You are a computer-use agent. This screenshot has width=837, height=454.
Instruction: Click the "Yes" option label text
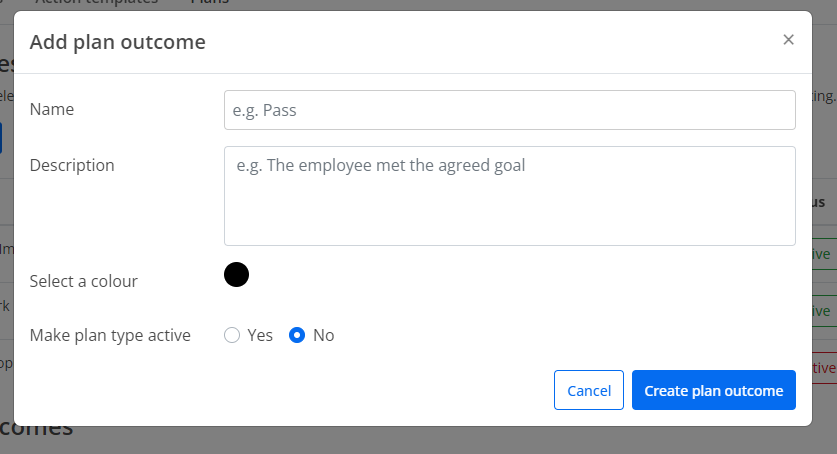coord(260,335)
